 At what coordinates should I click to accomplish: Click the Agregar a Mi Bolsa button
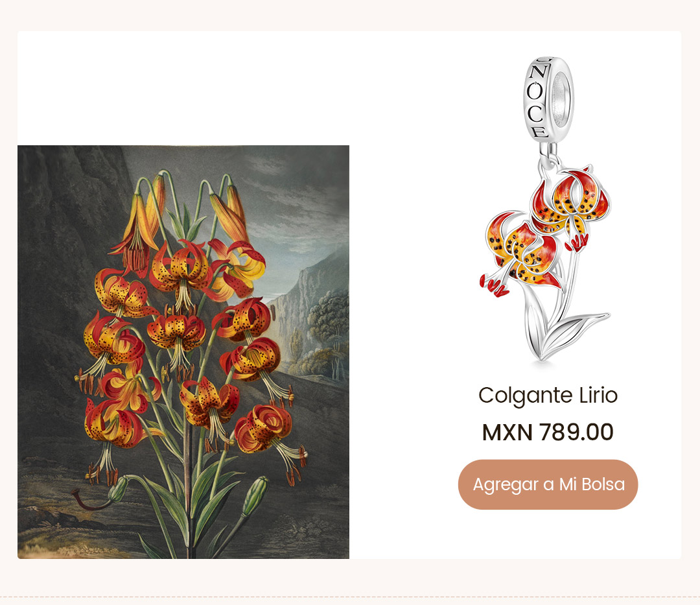coord(548,484)
